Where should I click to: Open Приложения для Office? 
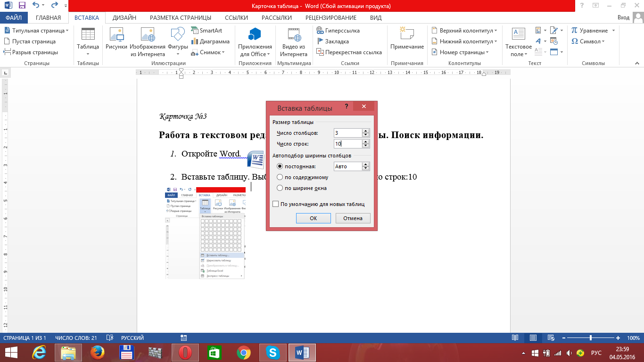255,41
